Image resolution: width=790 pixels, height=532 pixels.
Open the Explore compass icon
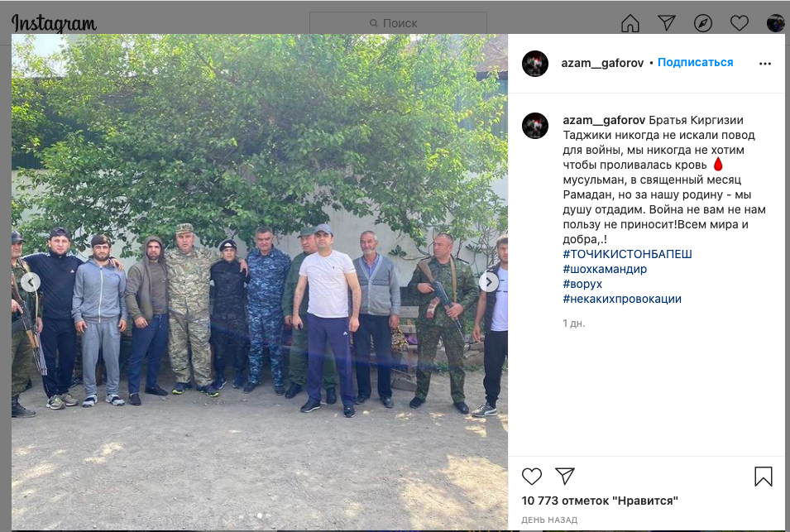click(x=703, y=23)
